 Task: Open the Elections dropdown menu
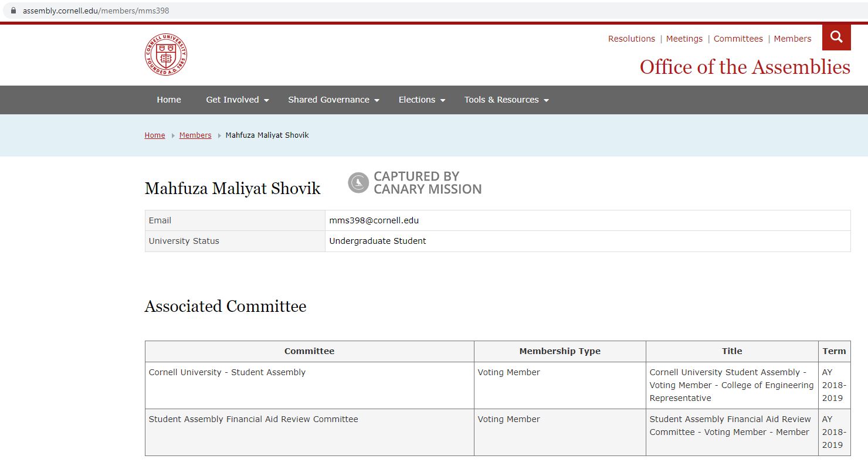click(422, 100)
